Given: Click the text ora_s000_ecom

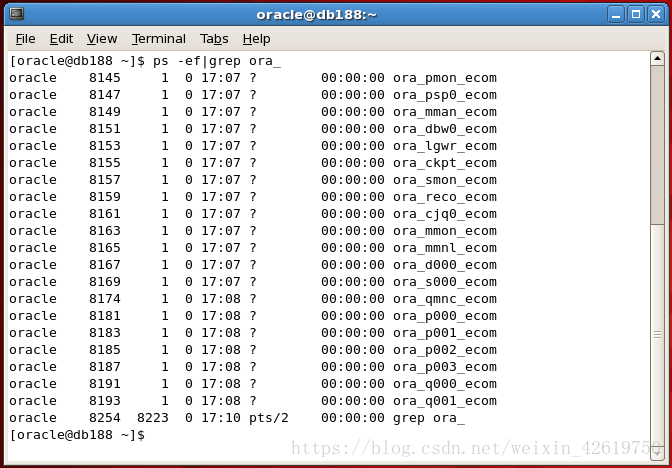Looking at the screenshot, I should click(x=445, y=282).
